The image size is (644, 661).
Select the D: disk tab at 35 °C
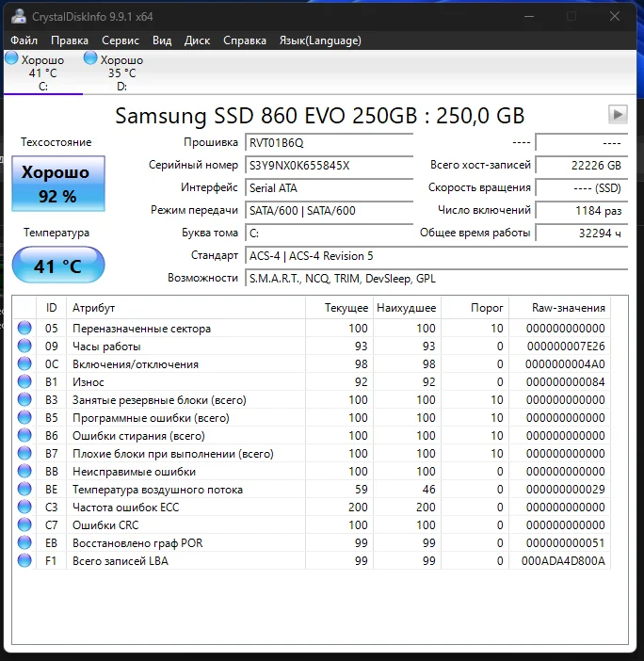tap(121, 73)
